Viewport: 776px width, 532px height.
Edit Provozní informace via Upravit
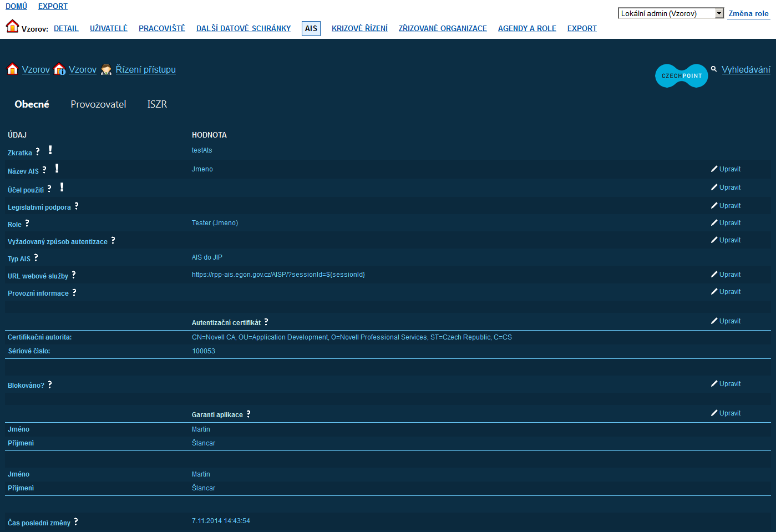point(726,292)
